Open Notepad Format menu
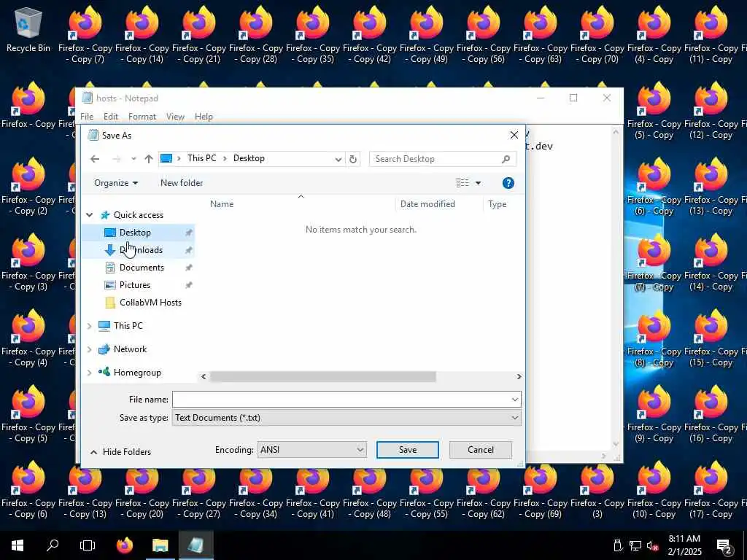 (x=142, y=117)
